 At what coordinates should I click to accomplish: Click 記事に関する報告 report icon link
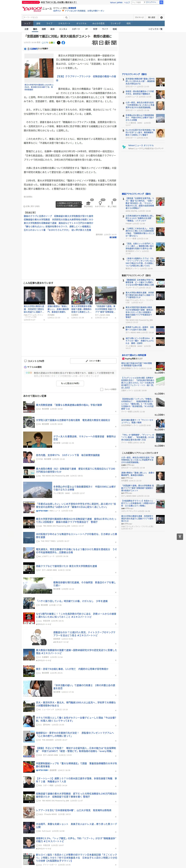31,206
